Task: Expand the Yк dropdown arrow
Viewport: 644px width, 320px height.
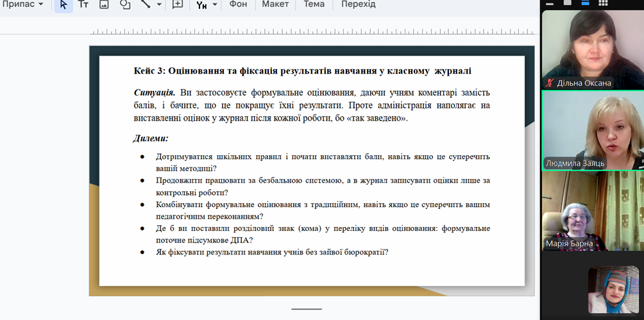Action: coord(215,4)
